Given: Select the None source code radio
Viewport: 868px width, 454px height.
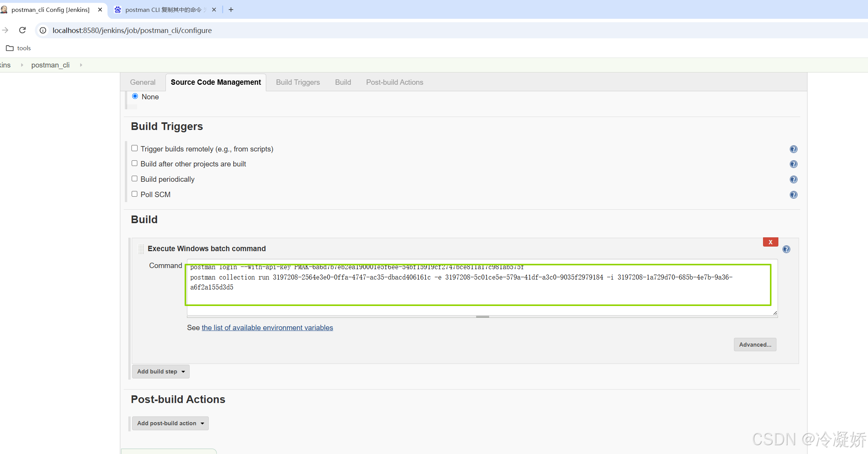Looking at the screenshot, I should 135,96.
